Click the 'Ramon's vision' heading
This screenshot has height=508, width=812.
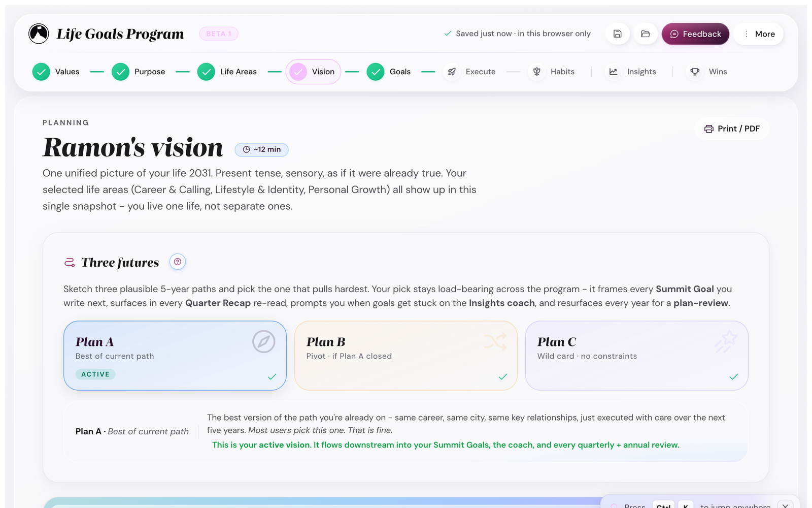tap(133, 148)
